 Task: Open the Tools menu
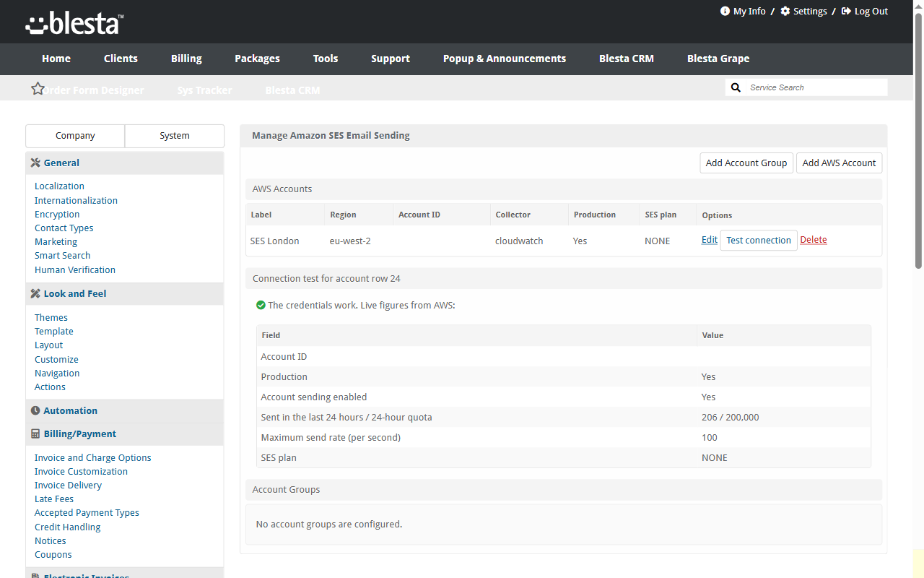[x=326, y=59]
